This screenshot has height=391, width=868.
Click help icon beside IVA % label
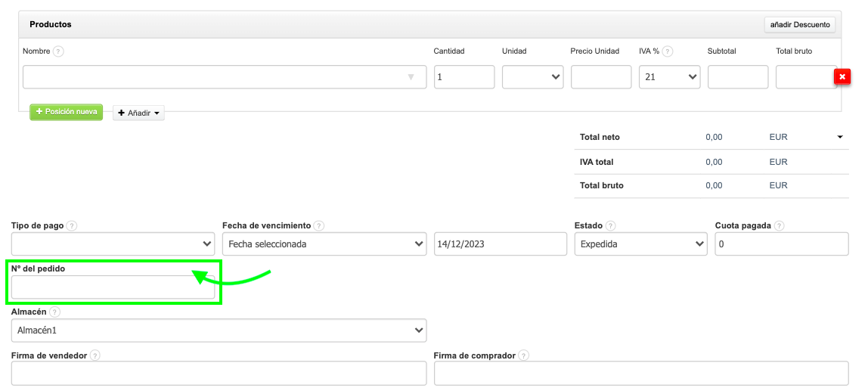coord(668,51)
